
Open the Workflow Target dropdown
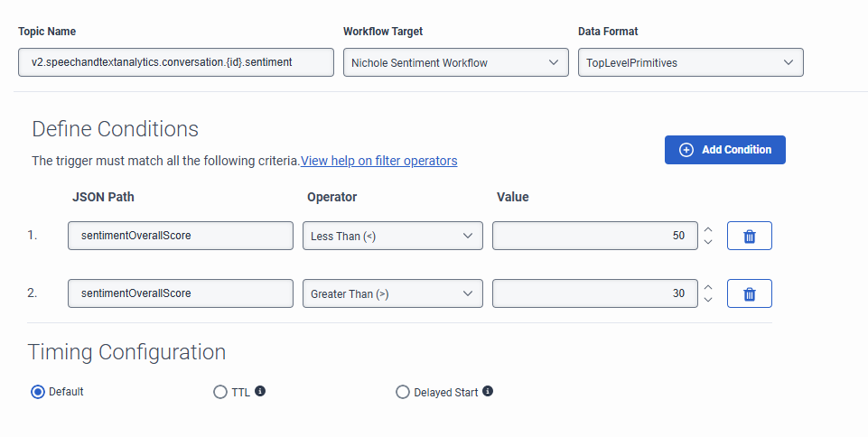coord(455,62)
